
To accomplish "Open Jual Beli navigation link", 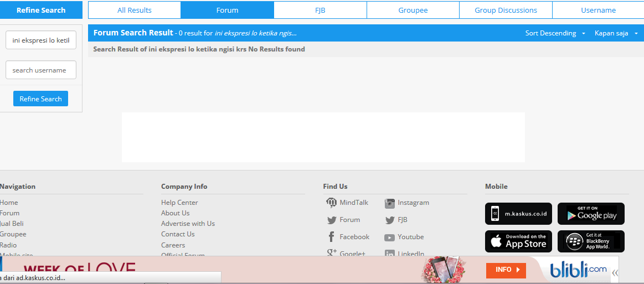I will pyautogui.click(x=12, y=224).
